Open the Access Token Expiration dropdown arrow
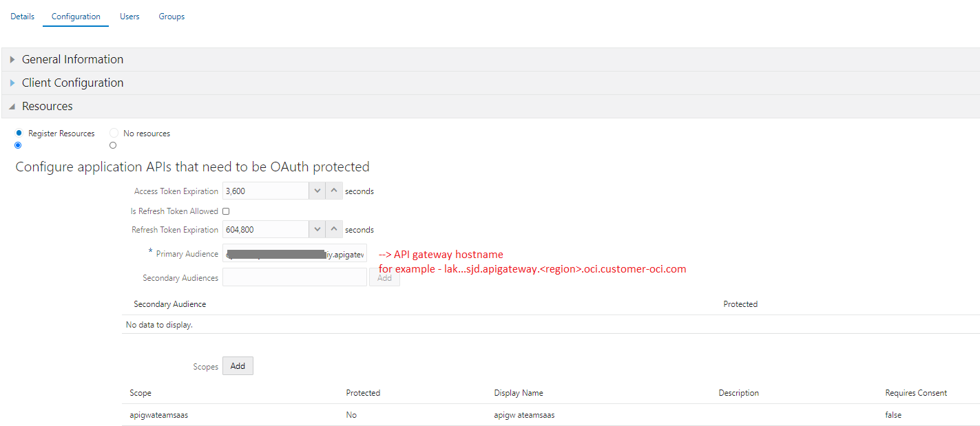 coord(317,191)
